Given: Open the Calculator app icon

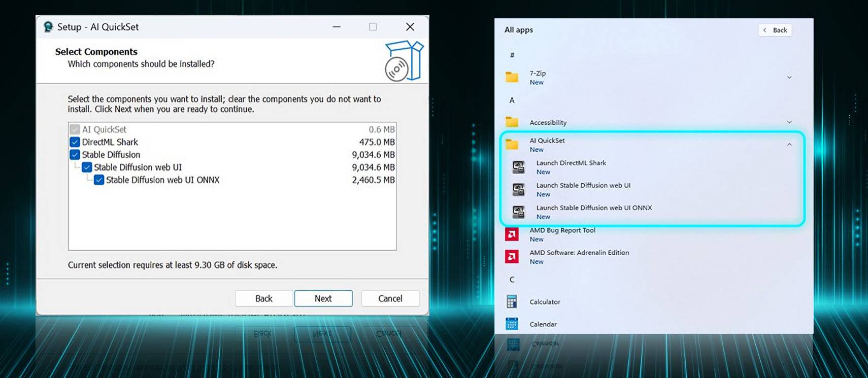Looking at the screenshot, I should coord(512,301).
